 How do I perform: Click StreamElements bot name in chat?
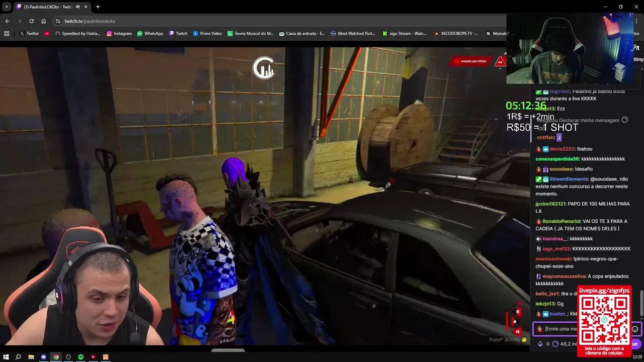point(568,179)
